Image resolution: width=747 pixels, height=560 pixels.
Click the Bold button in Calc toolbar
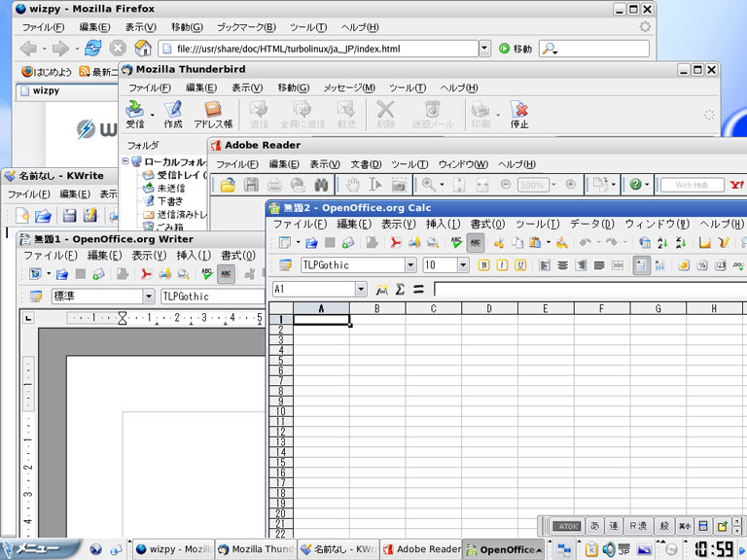(x=483, y=264)
